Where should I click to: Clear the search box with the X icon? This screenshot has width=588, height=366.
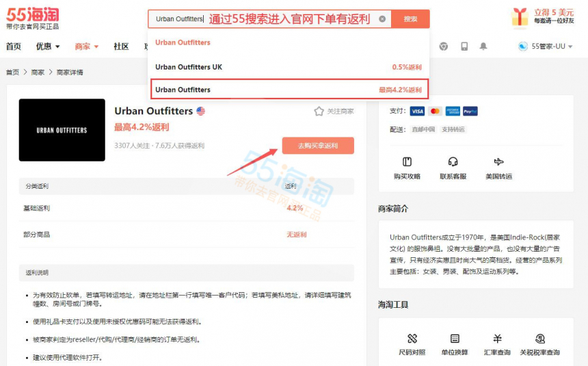pos(382,18)
